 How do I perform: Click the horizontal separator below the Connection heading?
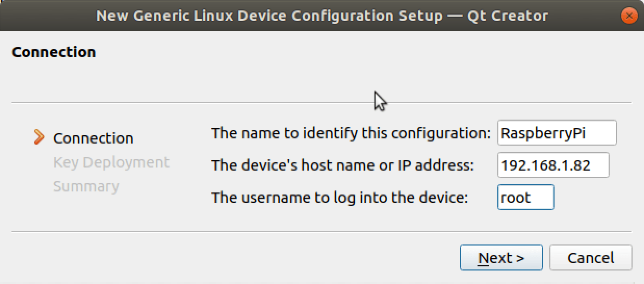(208, 102)
